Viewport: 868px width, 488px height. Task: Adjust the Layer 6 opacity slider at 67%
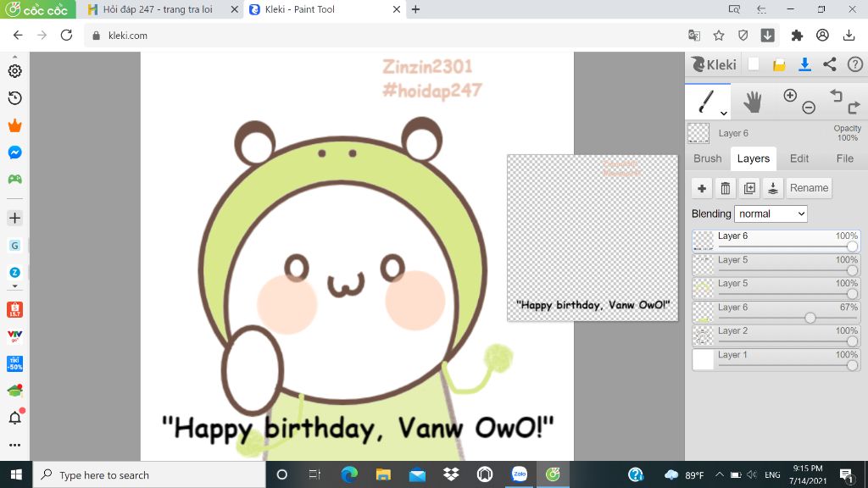(810, 319)
